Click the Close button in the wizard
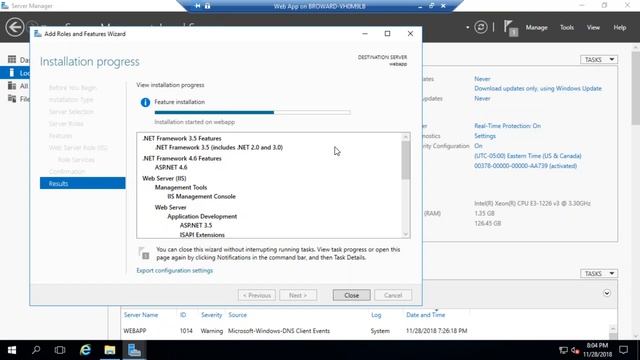The width and height of the screenshot is (640, 360). pyautogui.click(x=351, y=295)
